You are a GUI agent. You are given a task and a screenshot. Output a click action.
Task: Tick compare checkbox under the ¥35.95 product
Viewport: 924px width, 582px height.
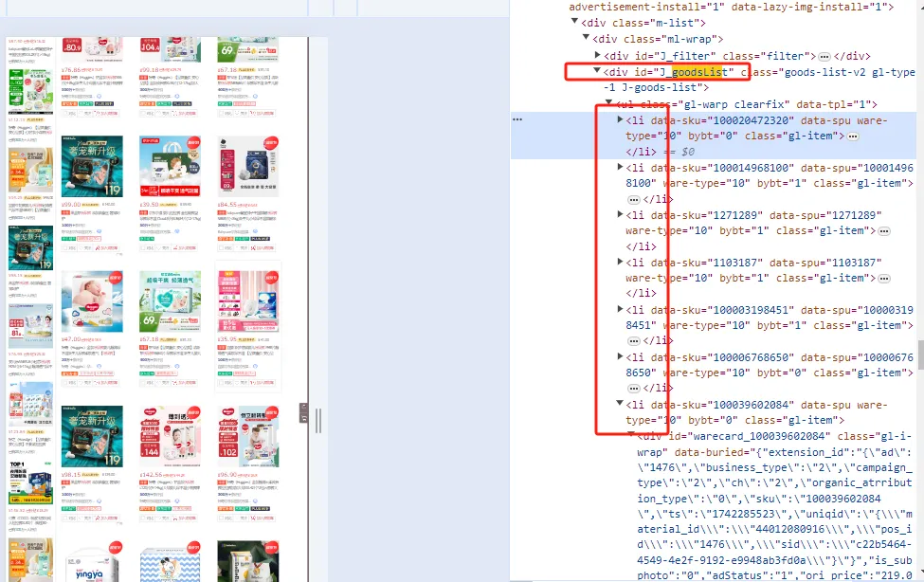point(221,383)
